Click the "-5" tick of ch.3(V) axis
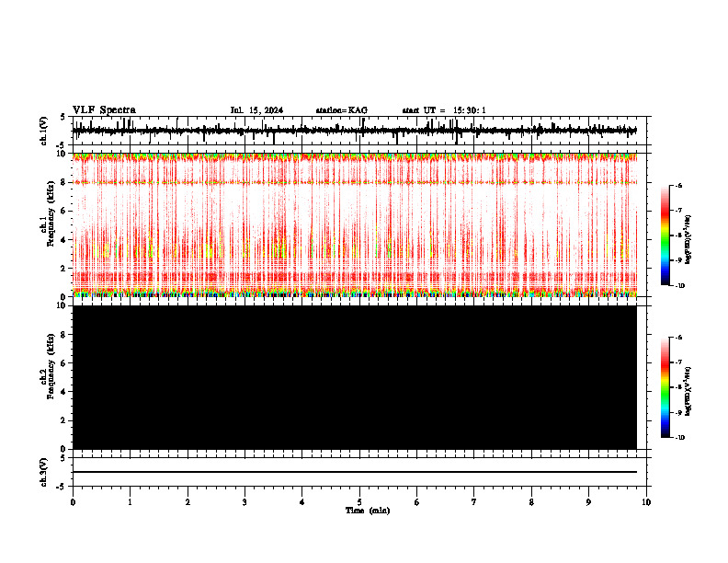728x563 pixels. (62, 487)
